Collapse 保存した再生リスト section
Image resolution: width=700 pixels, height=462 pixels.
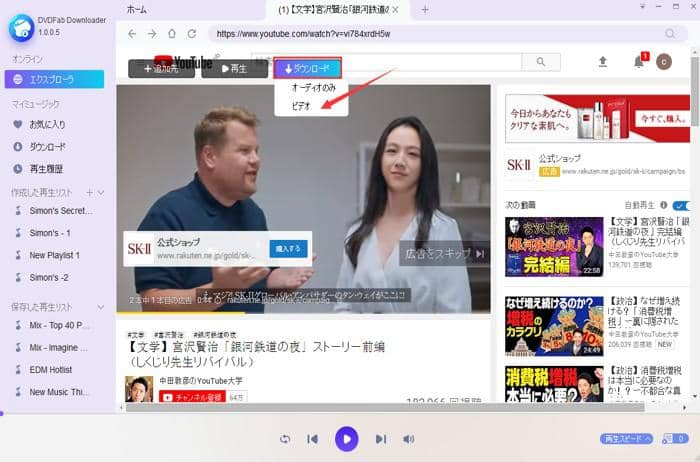[x=101, y=307]
